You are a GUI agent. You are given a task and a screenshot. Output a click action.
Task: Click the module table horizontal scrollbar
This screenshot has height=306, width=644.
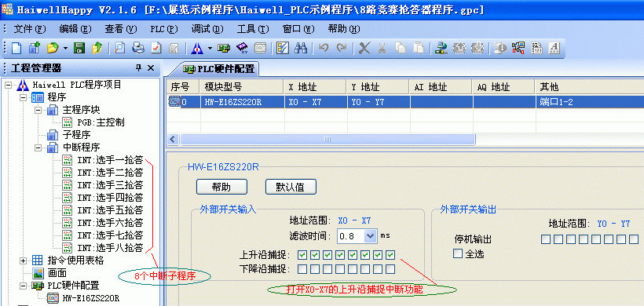pos(327,140)
